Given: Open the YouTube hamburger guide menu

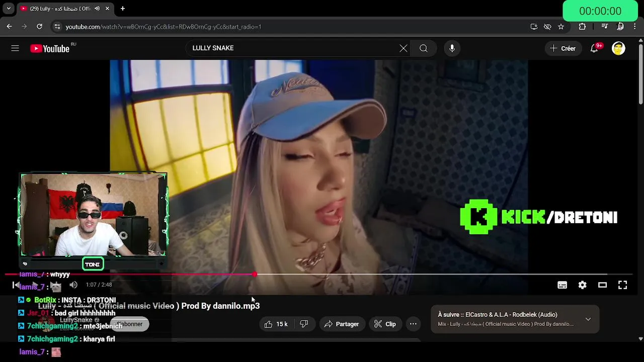Looking at the screenshot, I should [15, 48].
